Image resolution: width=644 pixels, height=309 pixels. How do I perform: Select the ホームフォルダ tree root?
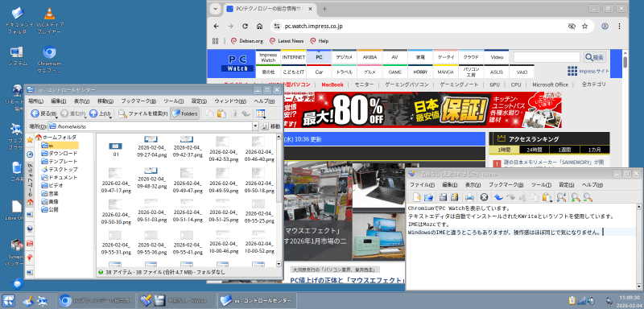[x=56, y=137]
